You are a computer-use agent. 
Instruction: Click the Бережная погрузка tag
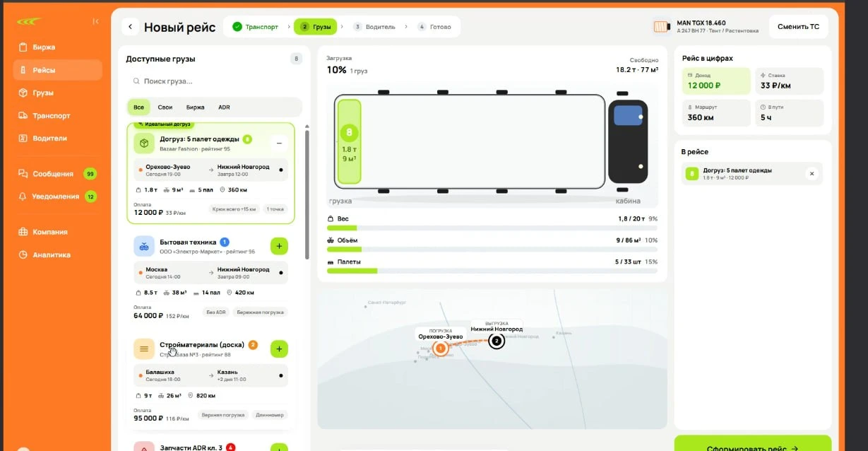pos(261,312)
